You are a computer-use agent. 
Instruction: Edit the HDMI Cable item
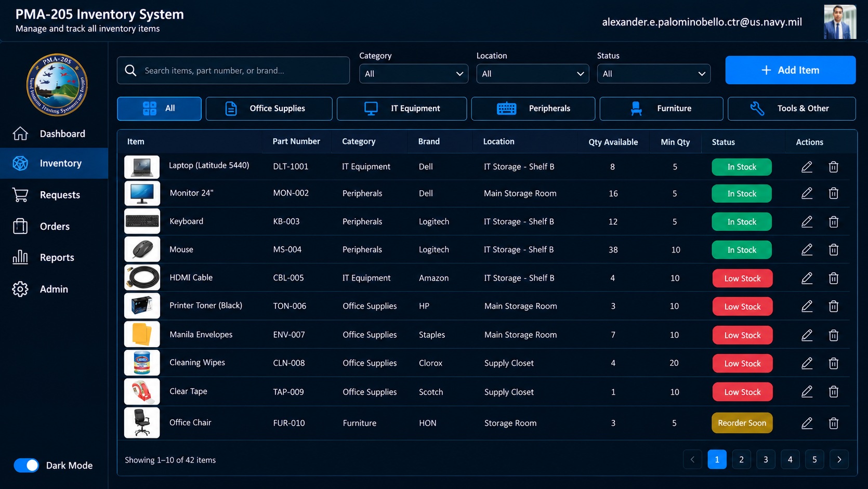[807, 279]
